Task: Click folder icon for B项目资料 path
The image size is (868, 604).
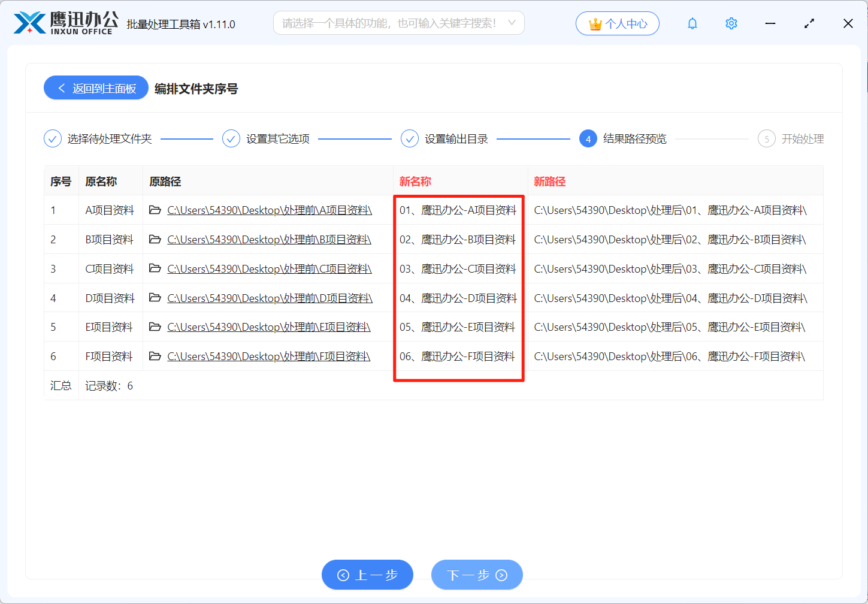Action: tap(155, 239)
